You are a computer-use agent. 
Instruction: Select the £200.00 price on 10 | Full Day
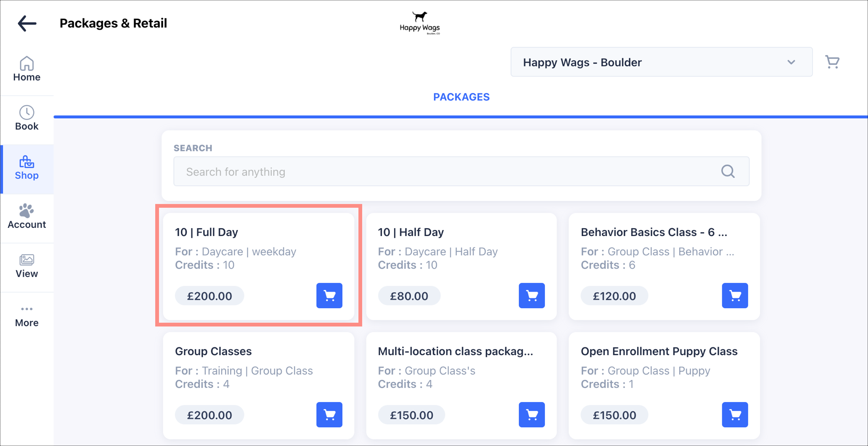pos(210,296)
